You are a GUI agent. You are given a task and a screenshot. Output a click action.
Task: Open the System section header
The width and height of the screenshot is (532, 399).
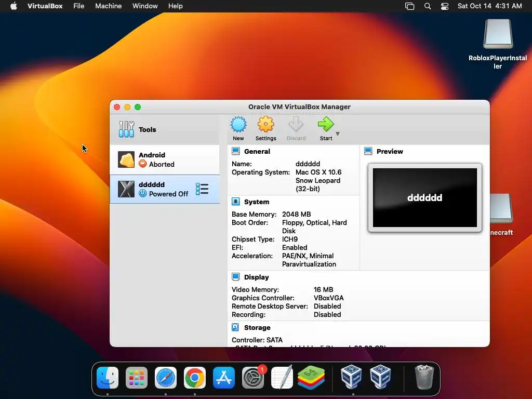point(257,202)
